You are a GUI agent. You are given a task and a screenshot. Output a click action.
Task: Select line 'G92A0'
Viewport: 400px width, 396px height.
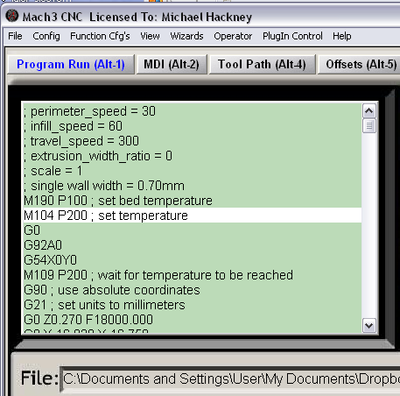(192, 245)
